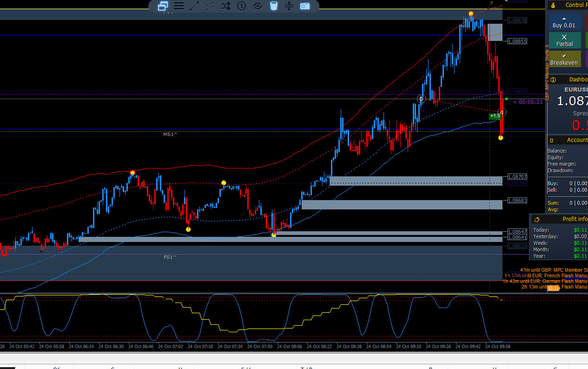Click the Free margin label in Account panel
The width and height of the screenshot is (588, 369).
pyautogui.click(x=562, y=164)
